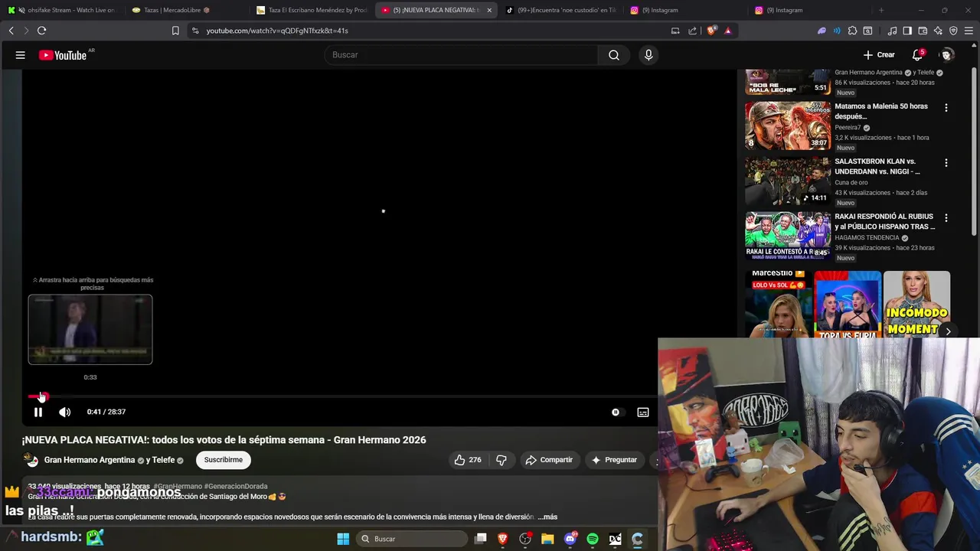
Task: Expand the description with ...más
Action: (x=548, y=517)
